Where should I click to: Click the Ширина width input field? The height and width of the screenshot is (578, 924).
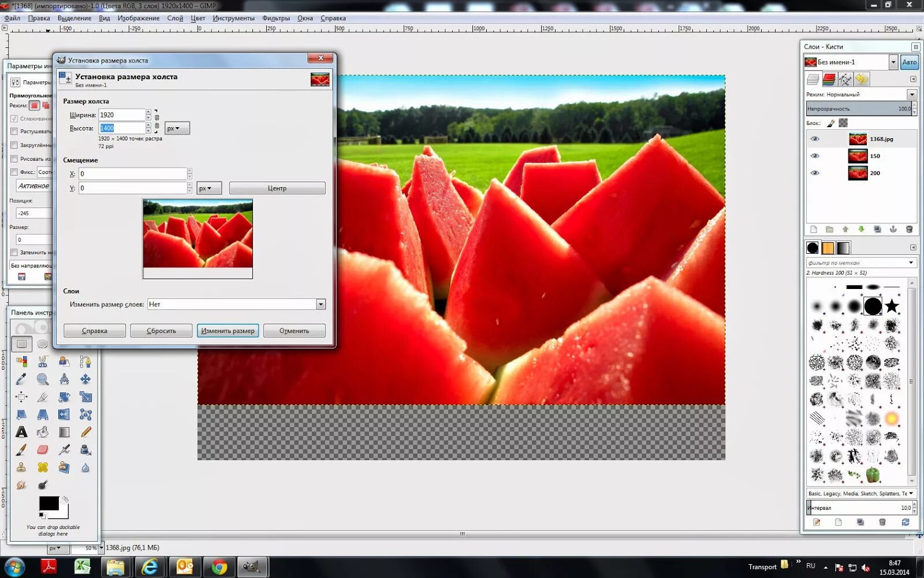121,115
